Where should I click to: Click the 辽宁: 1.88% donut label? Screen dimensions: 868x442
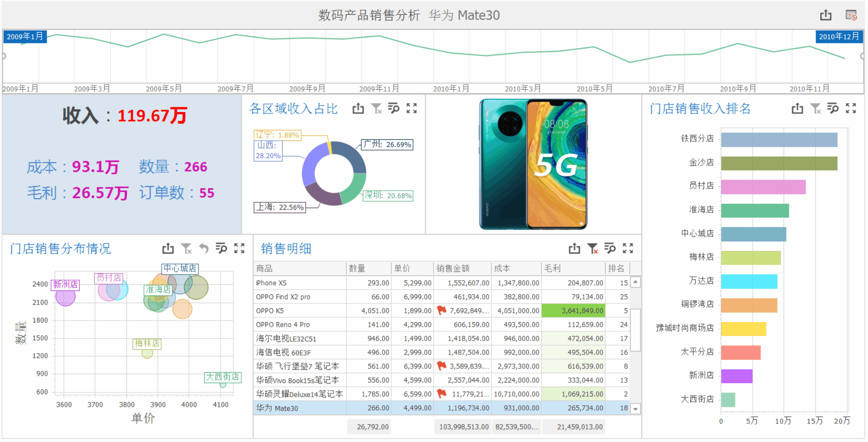click(277, 135)
